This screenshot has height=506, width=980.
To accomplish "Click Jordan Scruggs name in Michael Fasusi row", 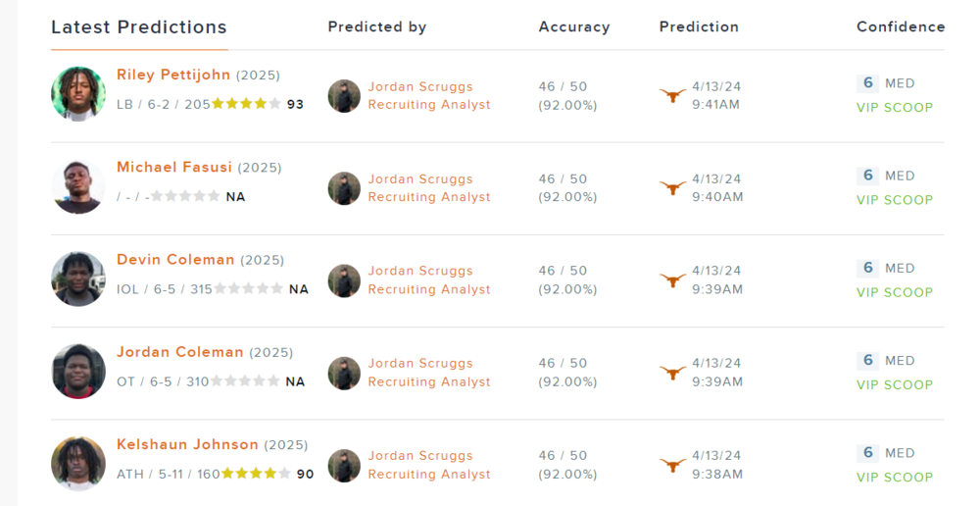I will [420, 178].
